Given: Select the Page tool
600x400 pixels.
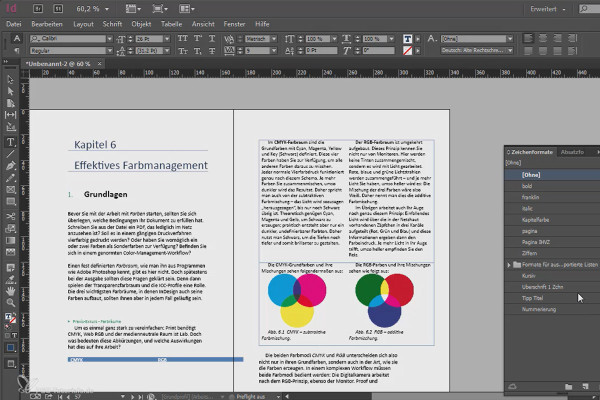Looking at the screenshot, I should (x=10, y=103).
